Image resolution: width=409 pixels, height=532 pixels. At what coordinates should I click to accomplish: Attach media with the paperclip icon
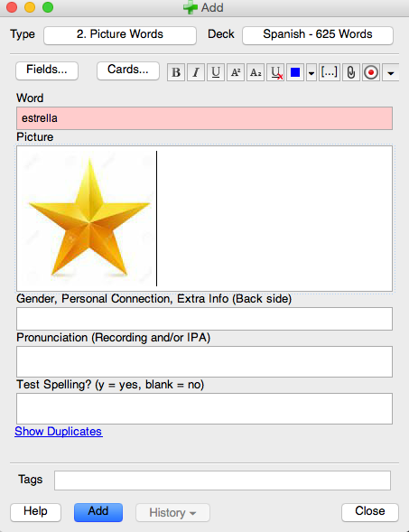point(351,72)
